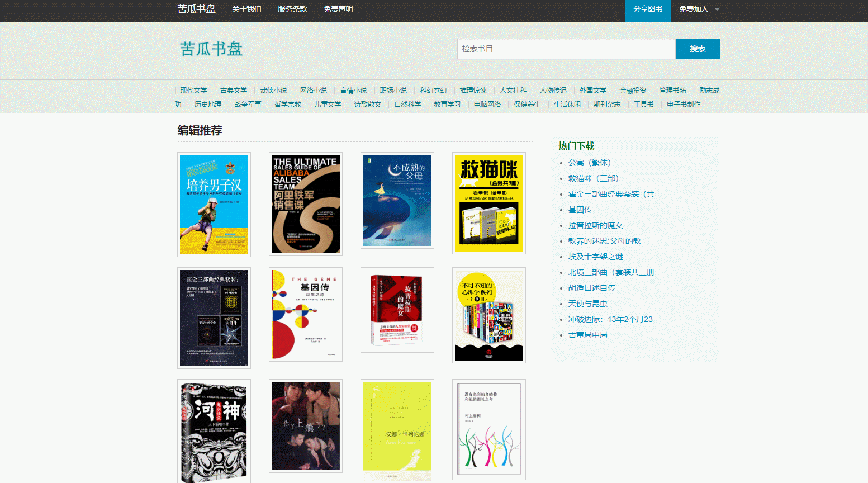Open 古董局中局 hot download link
Image resolution: width=868 pixels, height=483 pixels.
(588, 335)
